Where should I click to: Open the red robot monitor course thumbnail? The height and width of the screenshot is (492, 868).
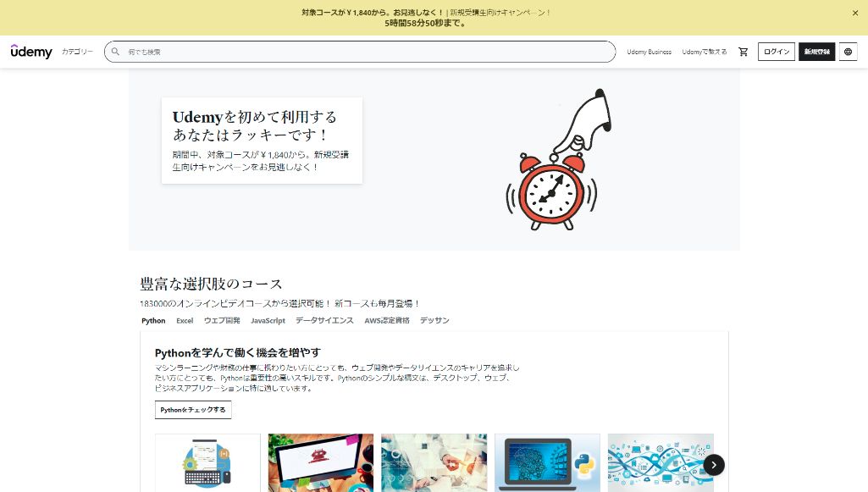(x=321, y=462)
